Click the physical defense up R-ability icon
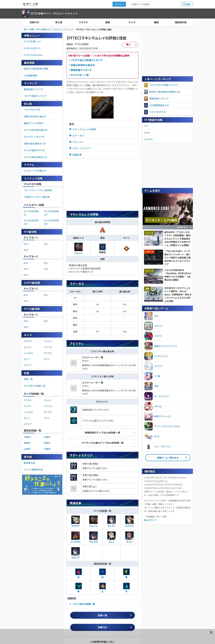The image size is (215, 644). 74,410
